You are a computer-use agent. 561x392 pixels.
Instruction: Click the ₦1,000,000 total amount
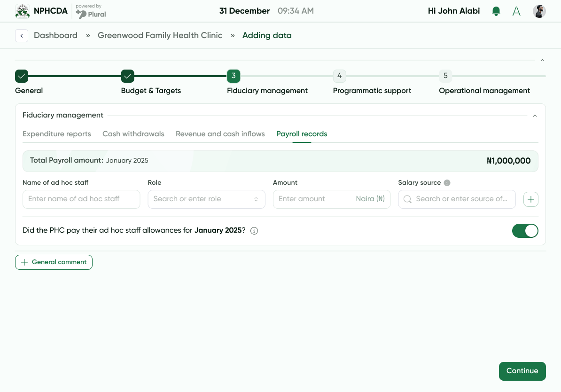coord(508,161)
